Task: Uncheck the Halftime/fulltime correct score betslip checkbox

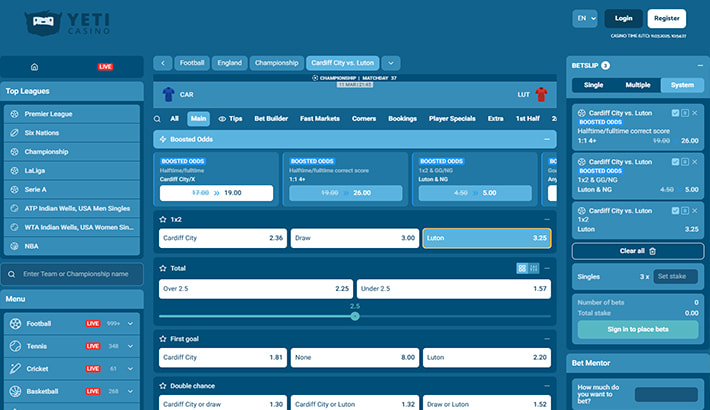Action: (675, 113)
